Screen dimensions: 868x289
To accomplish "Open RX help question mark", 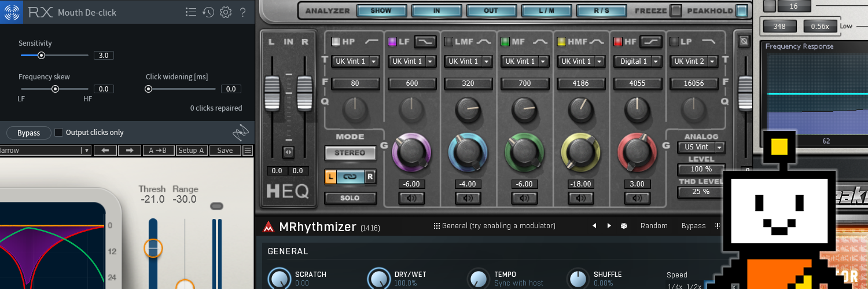I will pos(243,12).
